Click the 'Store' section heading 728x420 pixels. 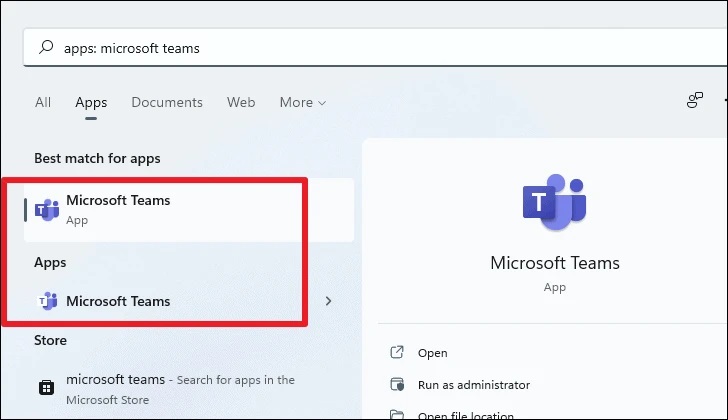tap(50, 340)
